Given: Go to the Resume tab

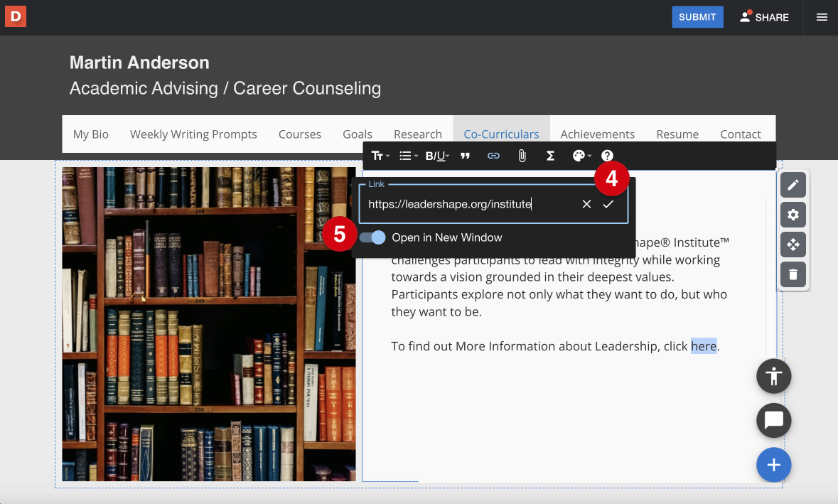Looking at the screenshot, I should (677, 134).
